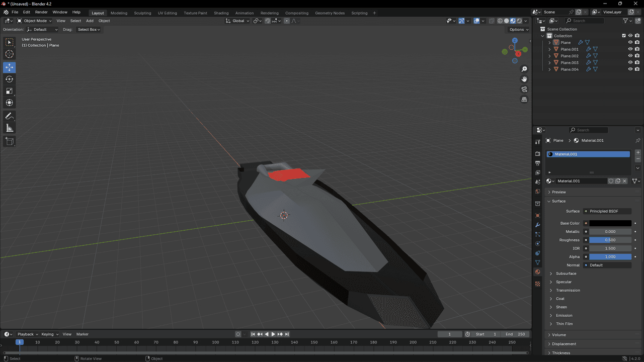Choose the Annotate pencil tool
The height and width of the screenshot is (362, 644).
click(x=10, y=116)
